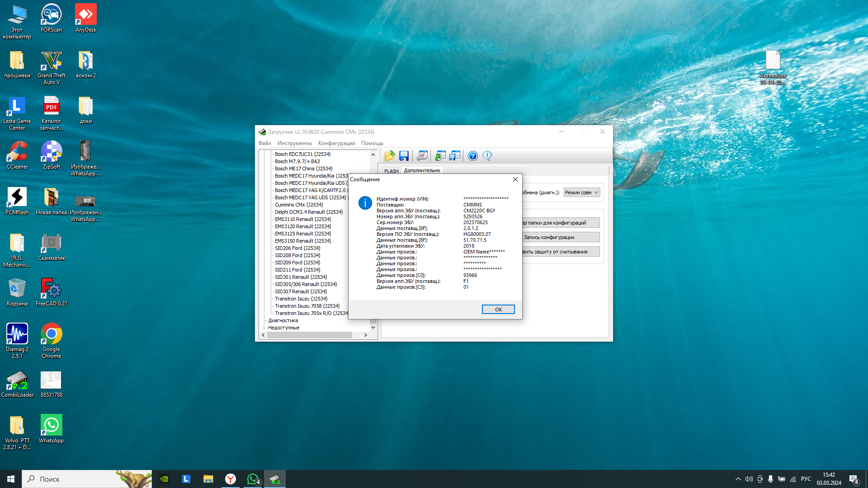This screenshot has width=868, height=488.
Task: Open the Режим совм dropdown
Action: pos(582,192)
